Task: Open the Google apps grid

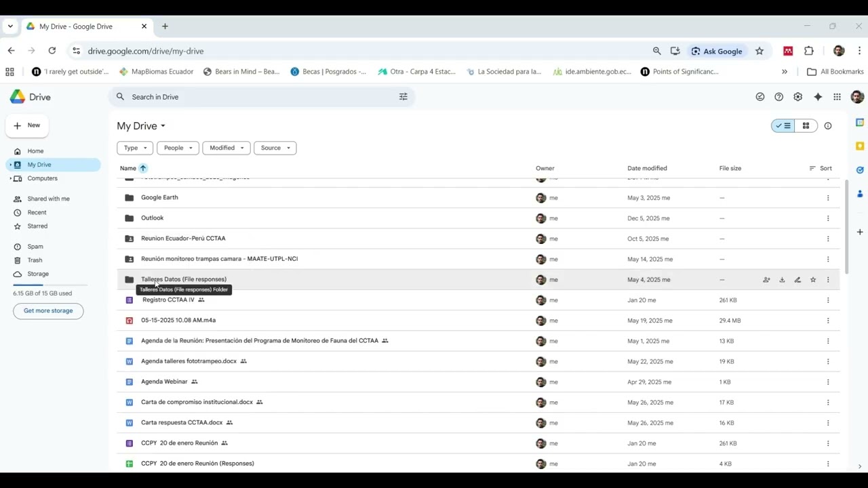Action: pos(837,97)
